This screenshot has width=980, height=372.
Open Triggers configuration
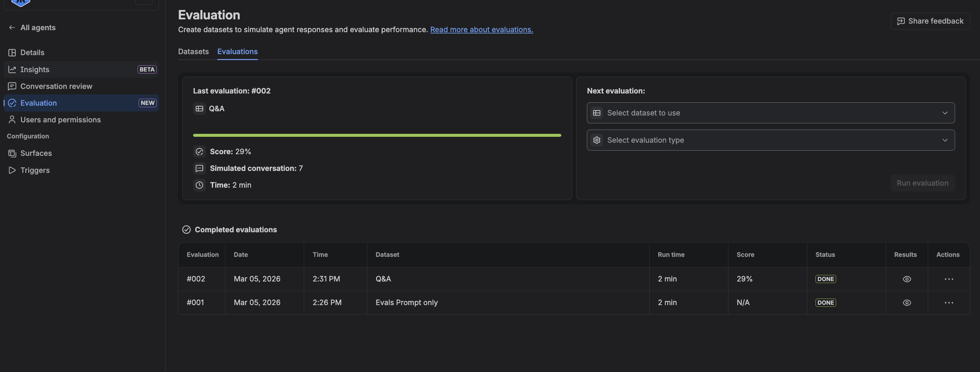pyautogui.click(x=81, y=170)
